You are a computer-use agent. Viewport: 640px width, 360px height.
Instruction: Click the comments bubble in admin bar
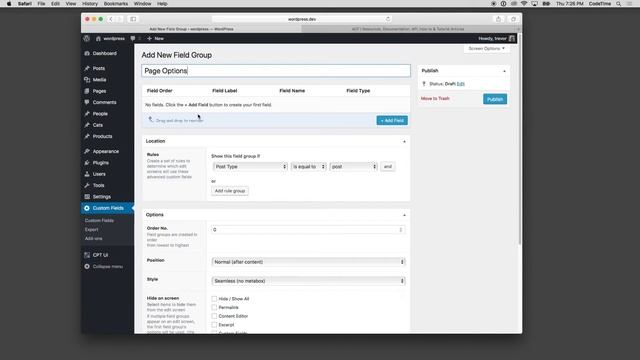pos(133,38)
